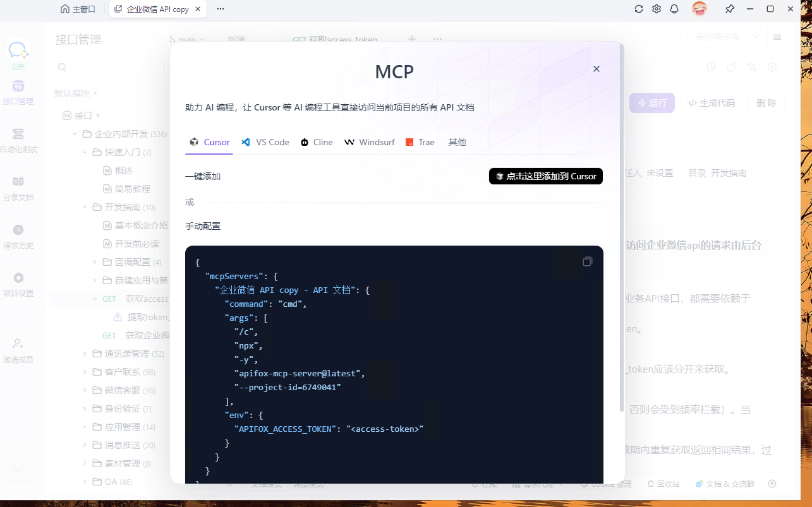This screenshot has width=812, height=507.
Task: Collapse the 开发指南 folder
Action: [85, 207]
